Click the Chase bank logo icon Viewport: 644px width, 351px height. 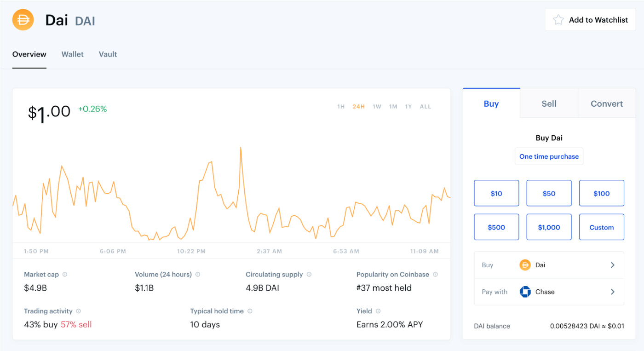[x=525, y=292]
